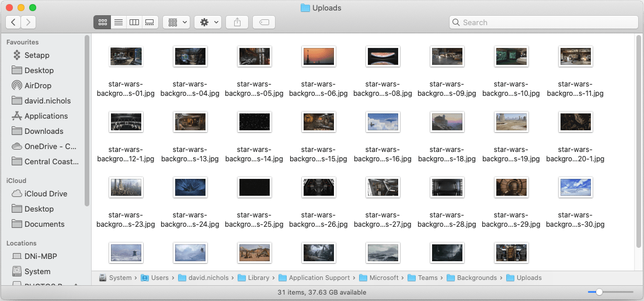
Task: Open the gear action menu
Action: coord(208,22)
